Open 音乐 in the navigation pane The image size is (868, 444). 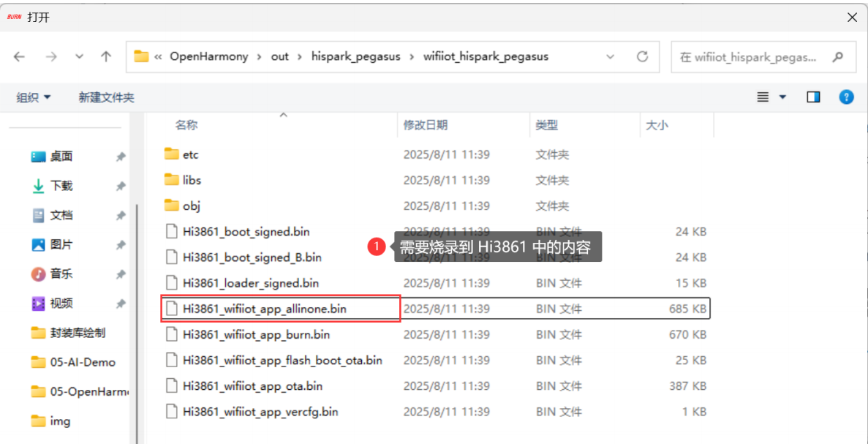(61, 274)
